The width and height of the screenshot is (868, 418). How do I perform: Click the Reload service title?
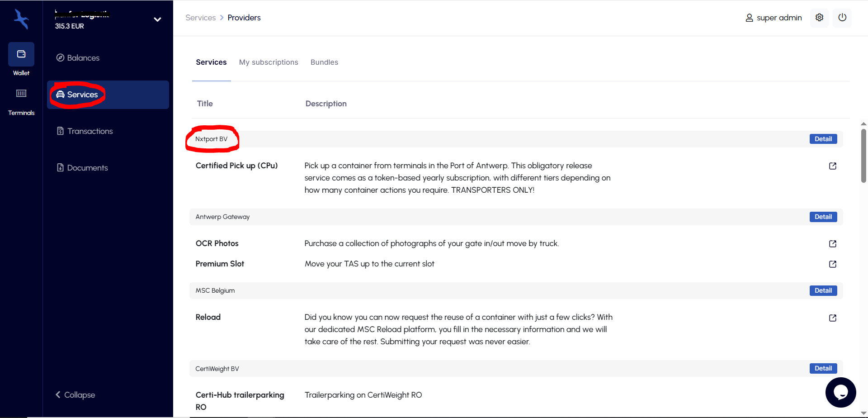[x=208, y=317]
